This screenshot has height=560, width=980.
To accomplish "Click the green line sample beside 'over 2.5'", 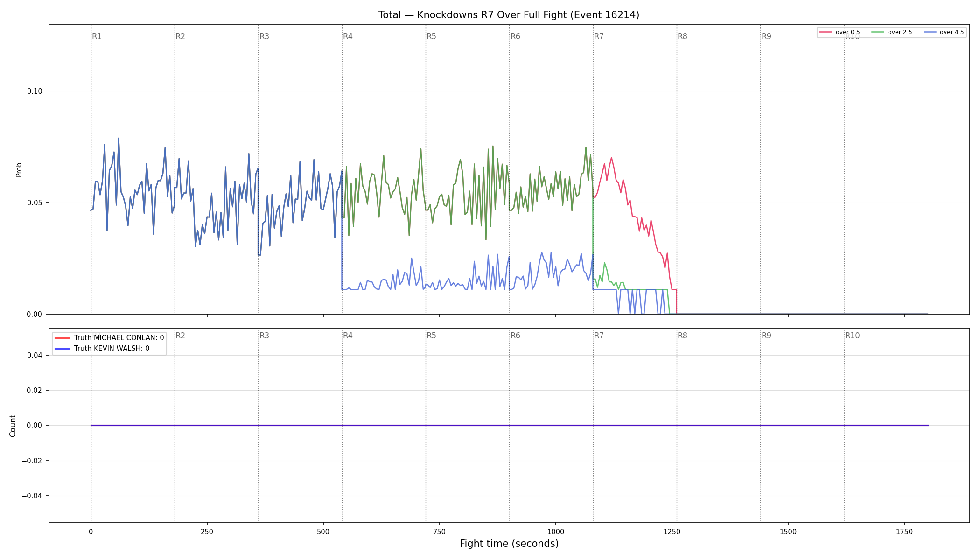I will click(878, 32).
